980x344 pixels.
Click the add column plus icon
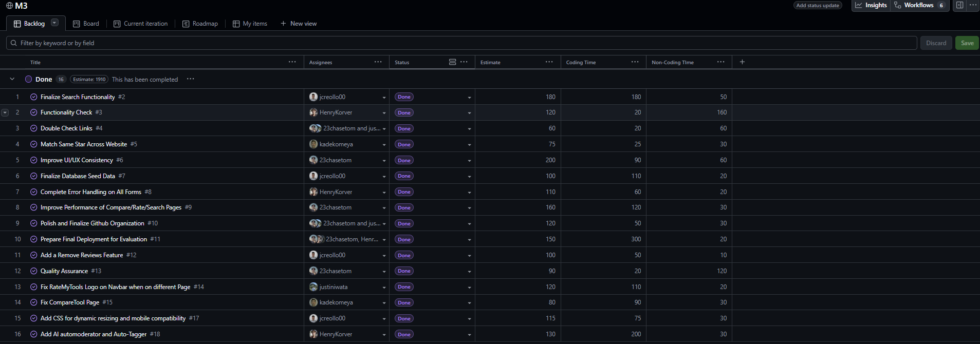pyautogui.click(x=742, y=62)
